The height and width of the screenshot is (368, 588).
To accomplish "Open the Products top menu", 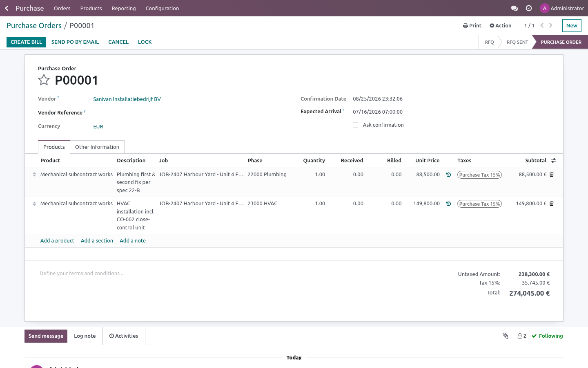I will point(91,8).
